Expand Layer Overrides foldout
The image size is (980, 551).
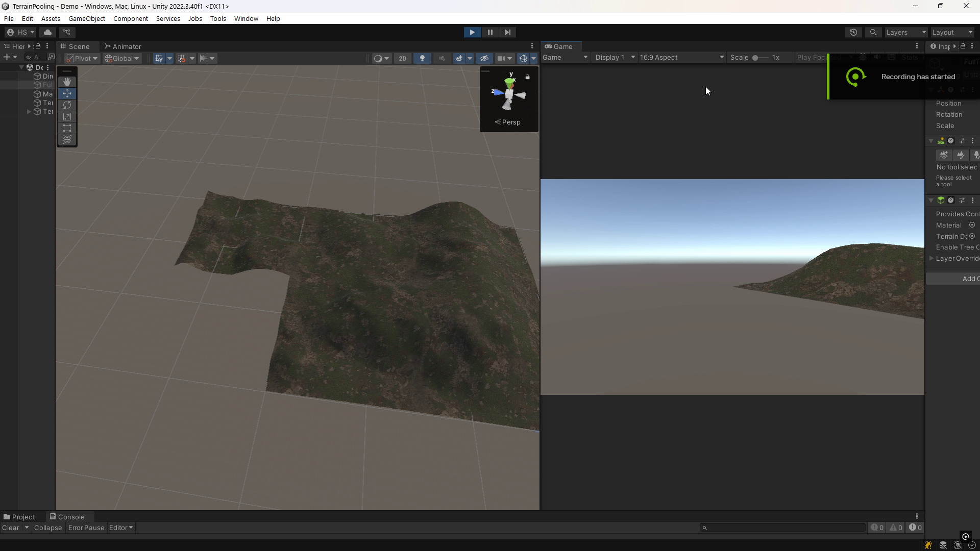tap(932, 258)
